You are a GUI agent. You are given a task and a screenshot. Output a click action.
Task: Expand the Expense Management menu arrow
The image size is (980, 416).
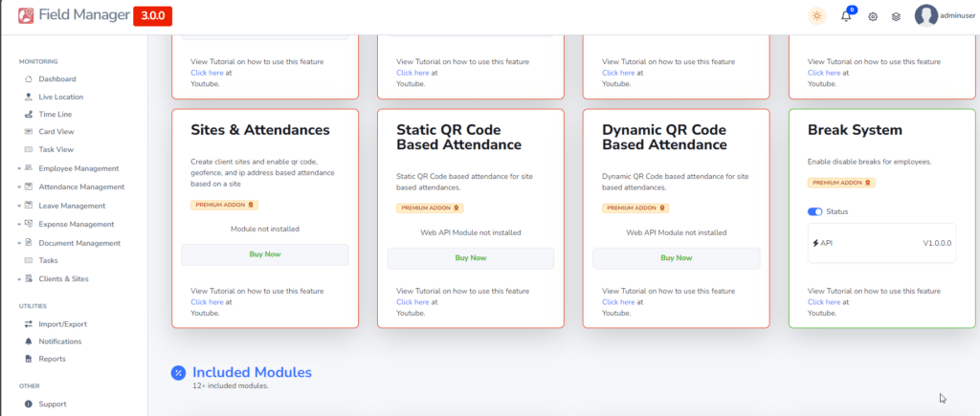click(20, 224)
